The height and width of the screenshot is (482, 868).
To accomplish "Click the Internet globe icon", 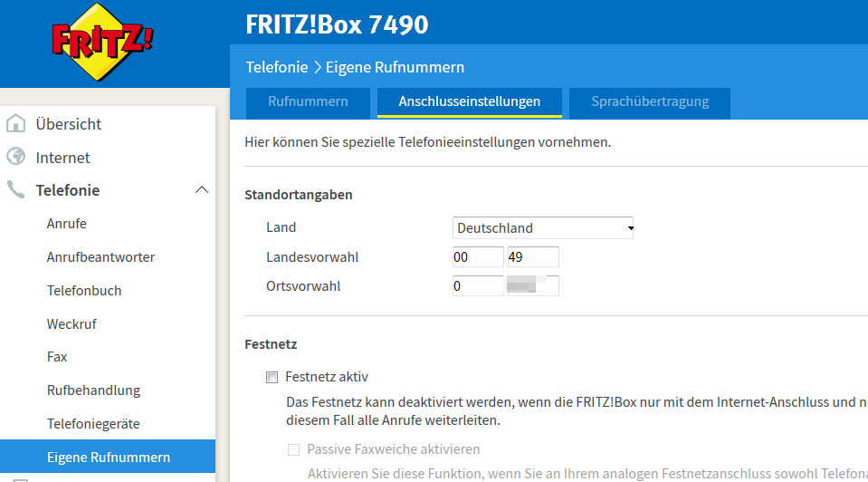I will click(x=15, y=158).
